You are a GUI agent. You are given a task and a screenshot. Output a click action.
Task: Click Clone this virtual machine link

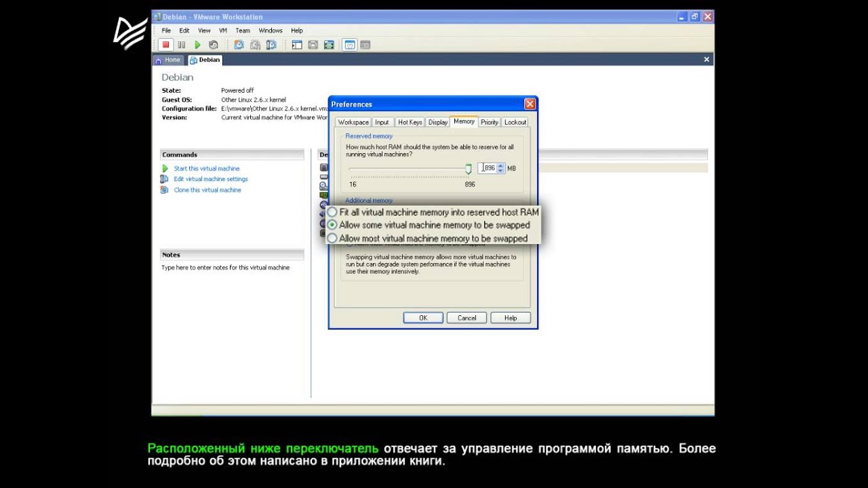(208, 190)
